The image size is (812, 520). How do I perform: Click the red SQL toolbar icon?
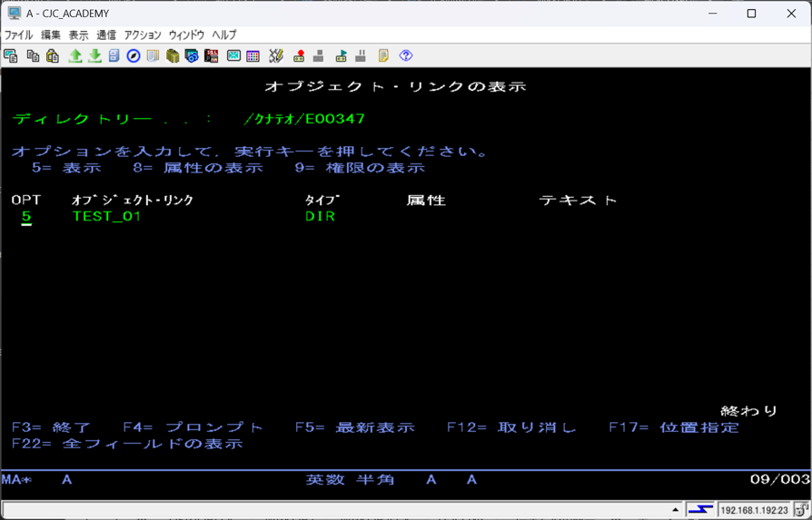[x=212, y=56]
